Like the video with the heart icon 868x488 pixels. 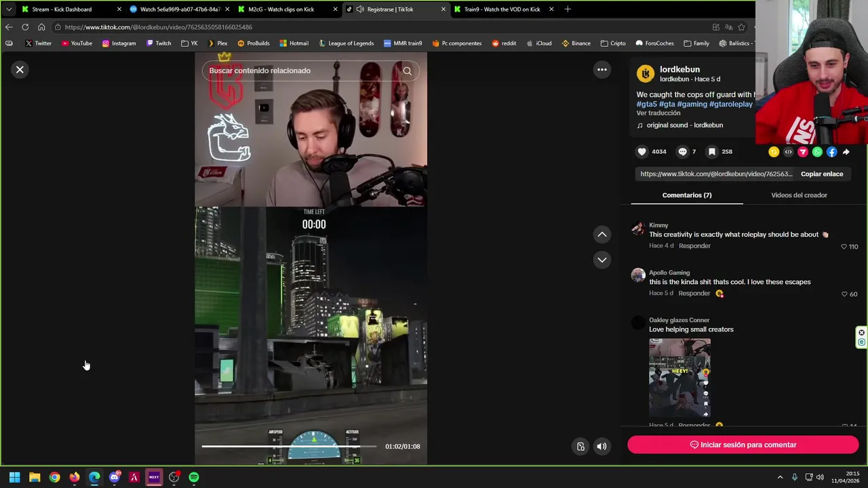(642, 152)
